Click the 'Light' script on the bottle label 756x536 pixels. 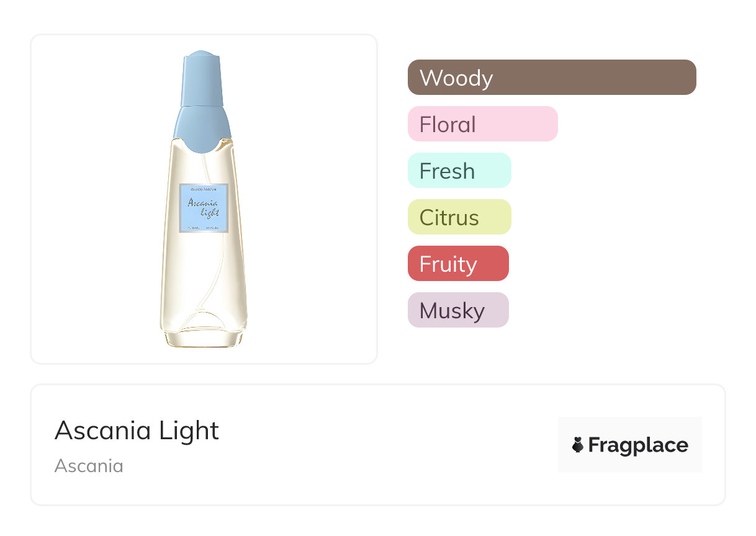click(x=210, y=213)
